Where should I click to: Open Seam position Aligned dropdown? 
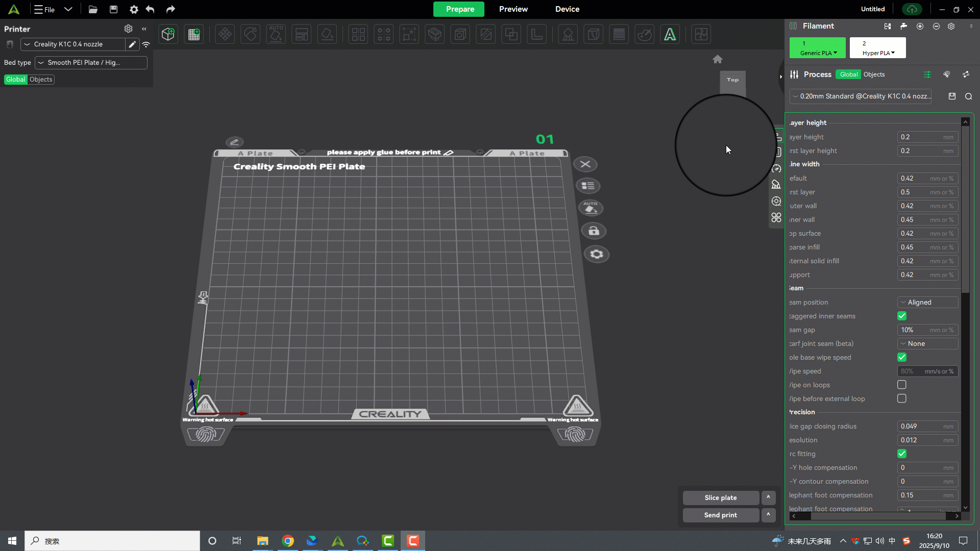(x=927, y=303)
